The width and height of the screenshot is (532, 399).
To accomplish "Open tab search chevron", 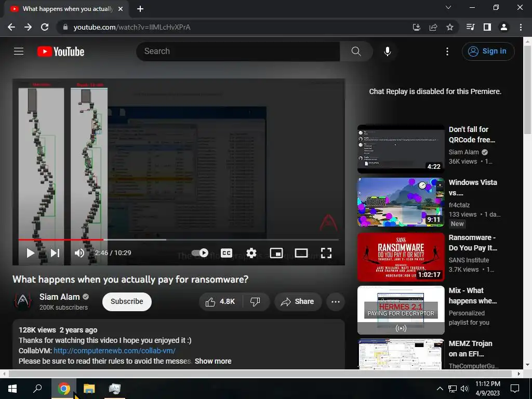I will [x=448, y=7].
